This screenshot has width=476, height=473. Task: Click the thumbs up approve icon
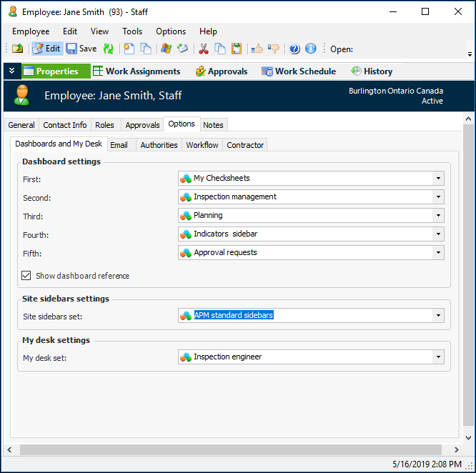pos(257,49)
